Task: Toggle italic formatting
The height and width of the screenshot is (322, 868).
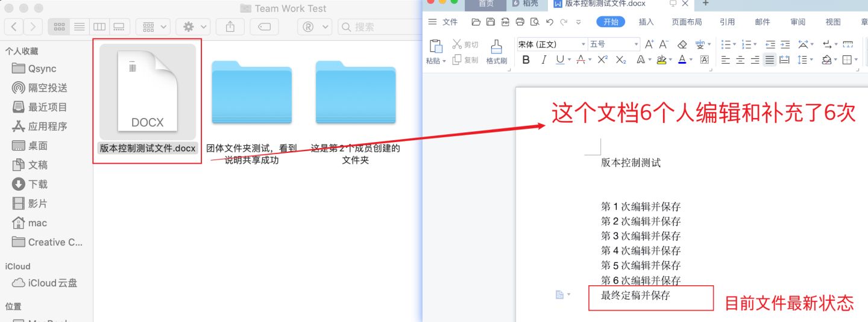Action: 544,60
